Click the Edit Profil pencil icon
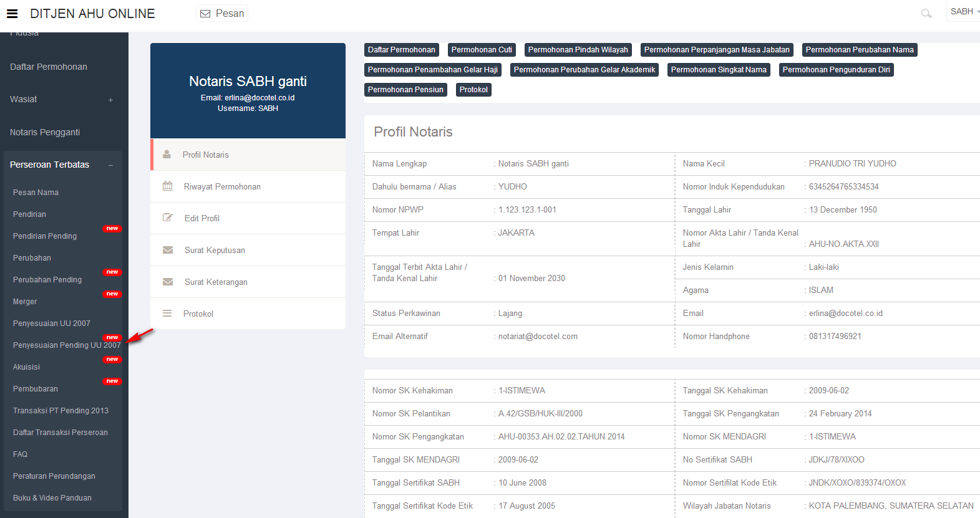The height and width of the screenshot is (518, 980). pyautogui.click(x=167, y=218)
